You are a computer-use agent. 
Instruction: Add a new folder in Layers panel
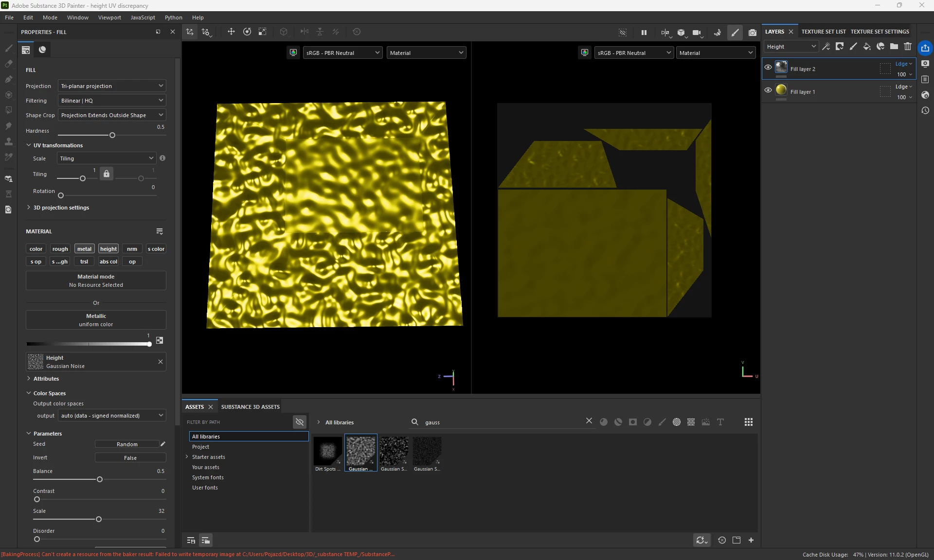coord(894,47)
